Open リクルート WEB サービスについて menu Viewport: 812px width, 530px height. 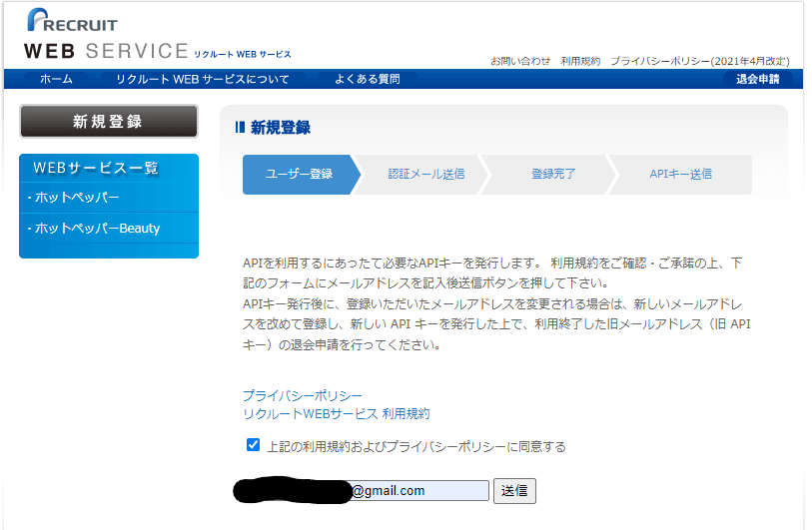click(203, 79)
